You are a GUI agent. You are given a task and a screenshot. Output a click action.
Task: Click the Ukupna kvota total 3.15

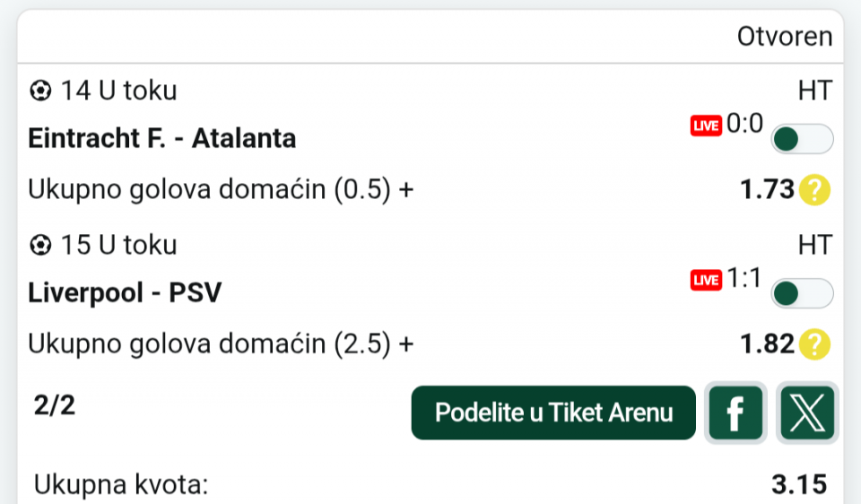pyautogui.click(x=798, y=486)
